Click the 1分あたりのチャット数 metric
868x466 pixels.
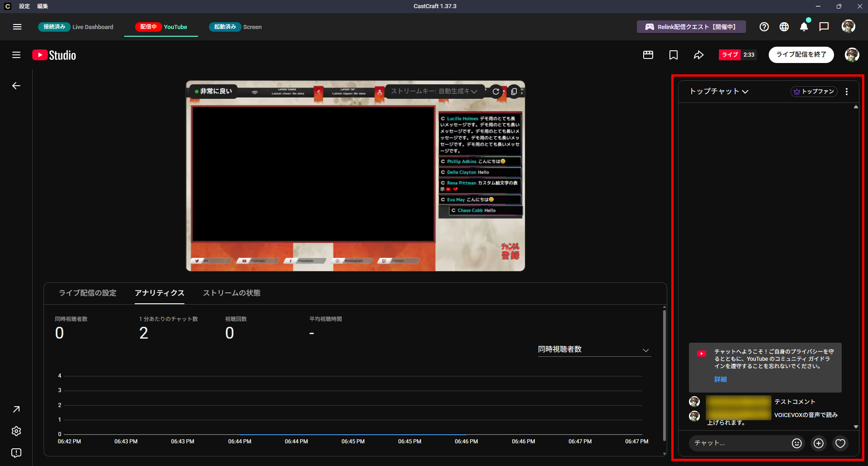click(x=168, y=328)
